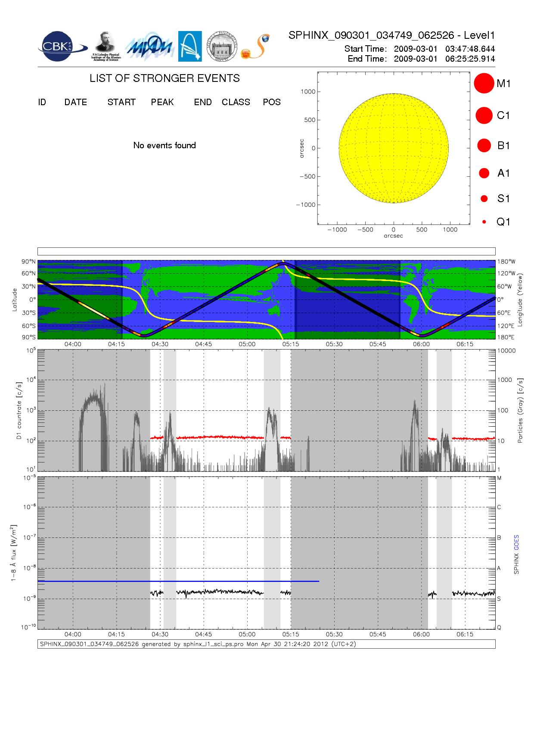Viewport: 534px width, 756px height.
Task: Click the CLASS column header
Action: click(x=236, y=102)
